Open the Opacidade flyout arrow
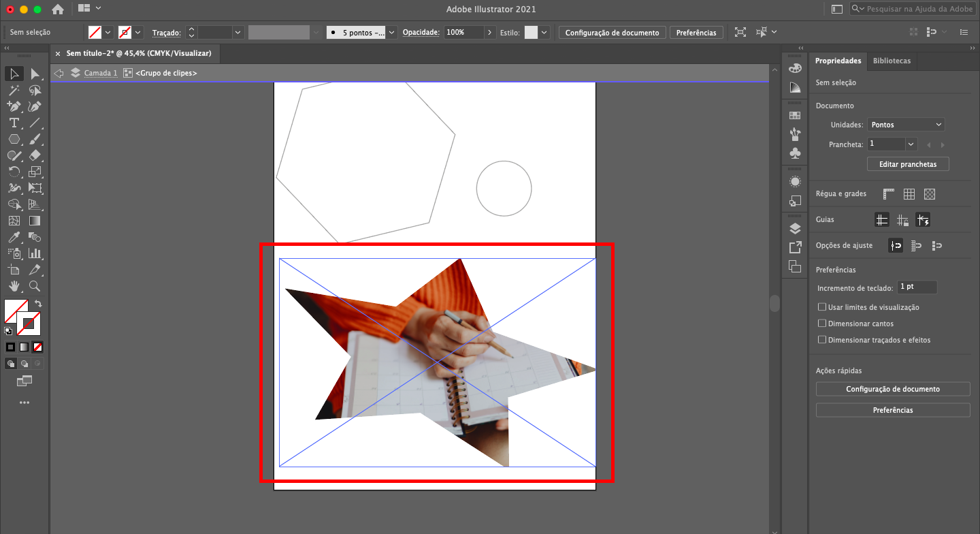Screen dimensions: 980x534 [x=489, y=32]
